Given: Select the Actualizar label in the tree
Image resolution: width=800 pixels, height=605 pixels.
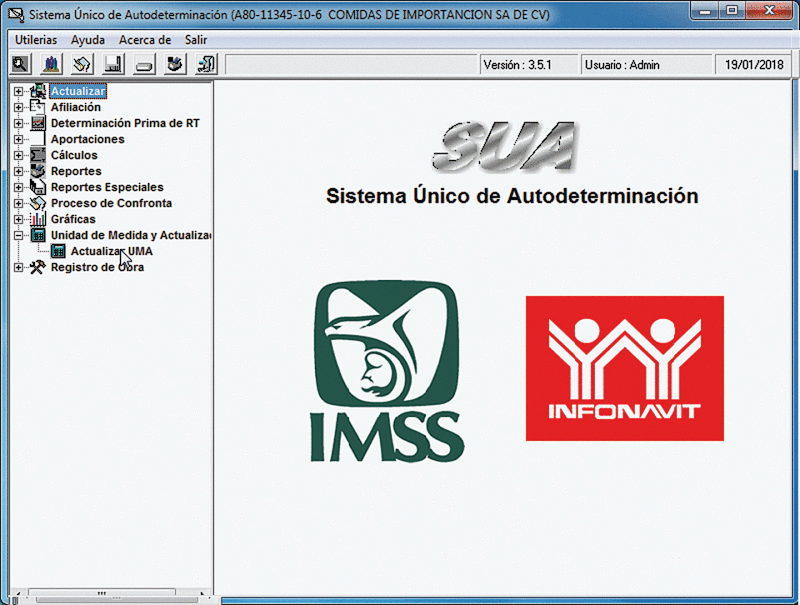Looking at the screenshot, I should [x=78, y=91].
